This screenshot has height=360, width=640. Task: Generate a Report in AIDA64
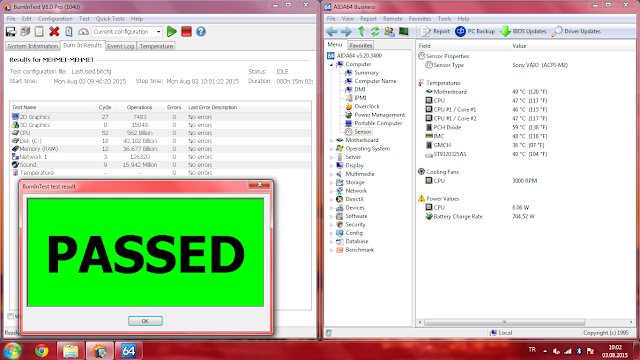point(435,31)
